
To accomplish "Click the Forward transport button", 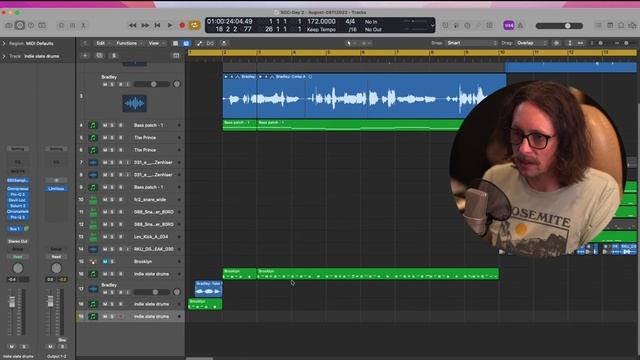I will (x=145, y=25).
